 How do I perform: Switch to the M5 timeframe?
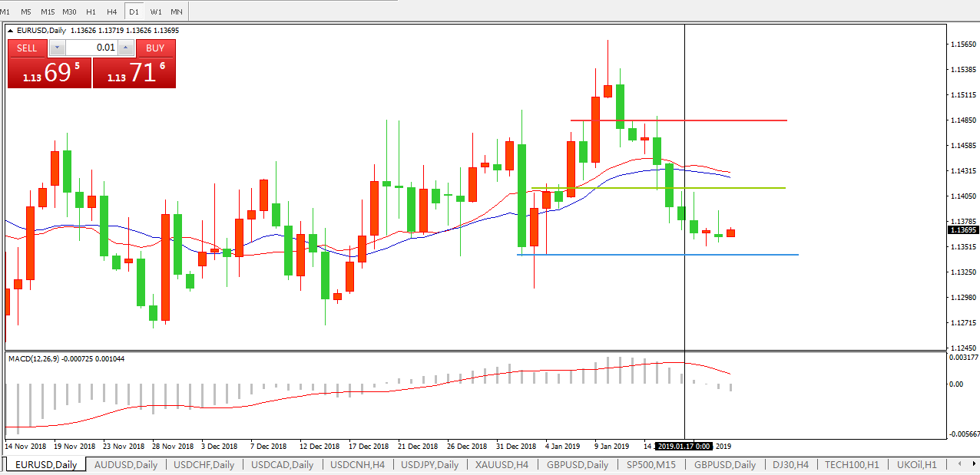click(x=26, y=12)
